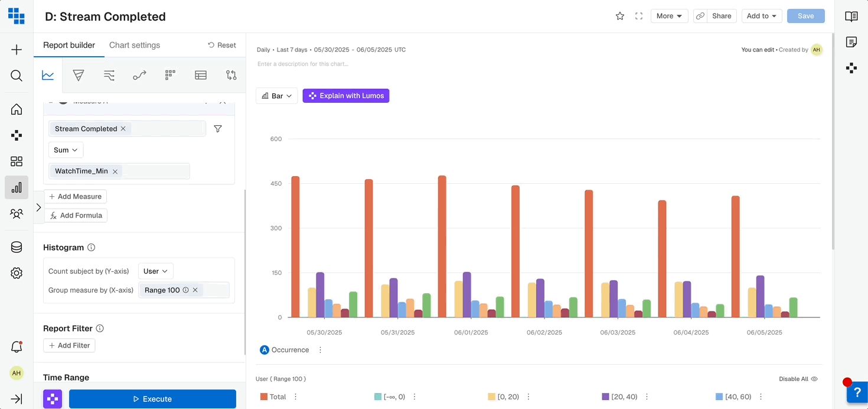The height and width of the screenshot is (409, 868).
Task: Run the report with Execute
Action: (152, 399)
